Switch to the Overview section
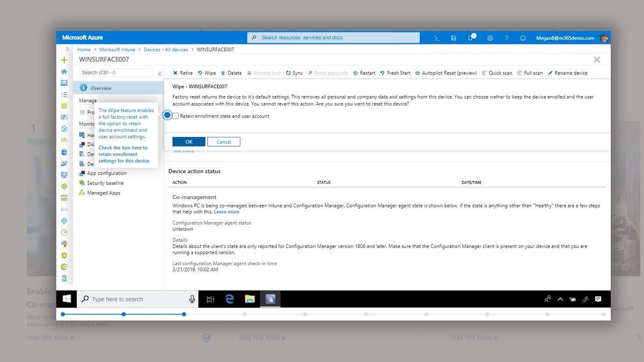The image size is (644, 362). (x=100, y=88)
